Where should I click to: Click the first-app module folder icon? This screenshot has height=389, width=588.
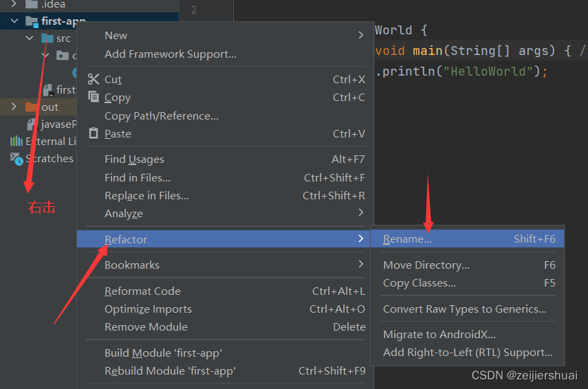coord(32,22)
